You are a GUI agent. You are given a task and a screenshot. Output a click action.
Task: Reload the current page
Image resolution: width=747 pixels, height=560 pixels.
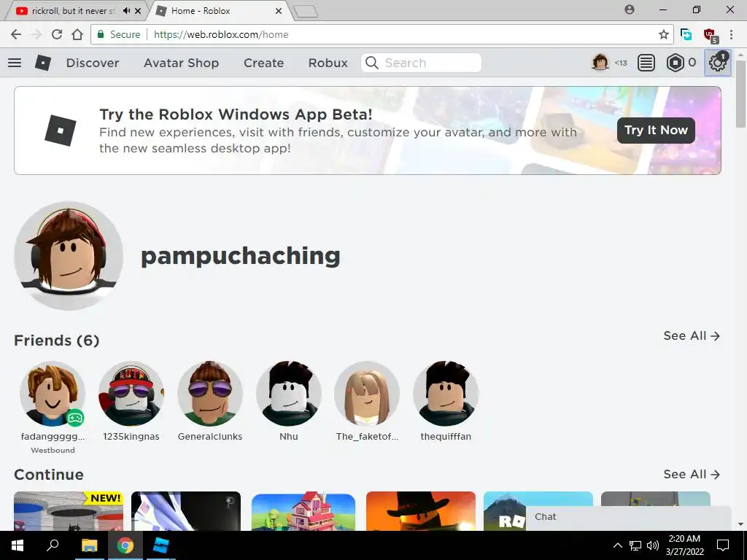57,34
